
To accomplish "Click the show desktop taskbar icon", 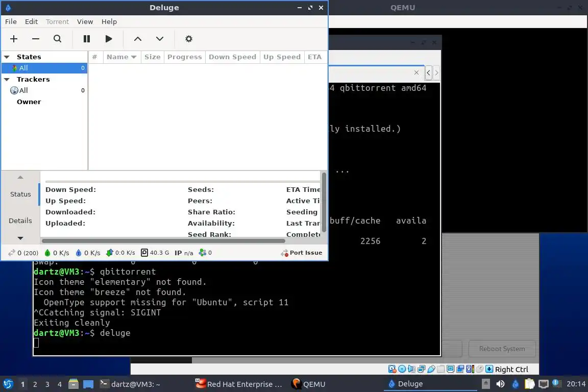I will point(88,384).
